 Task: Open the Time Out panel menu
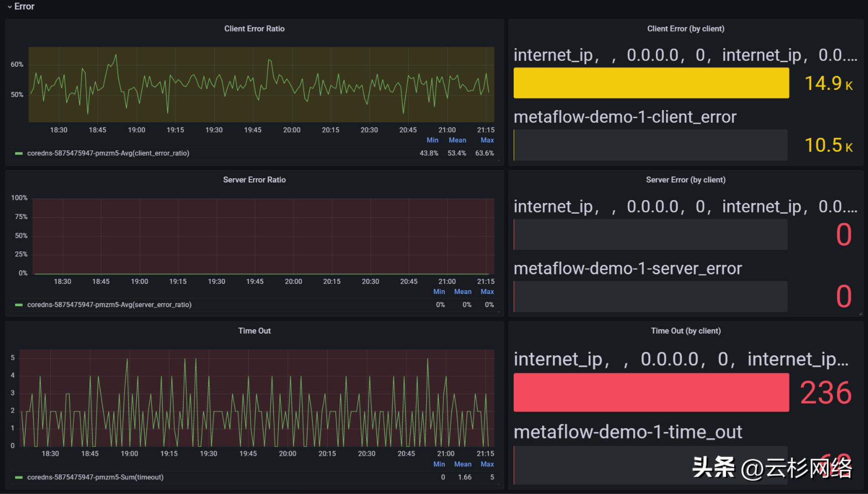[254, 331]
